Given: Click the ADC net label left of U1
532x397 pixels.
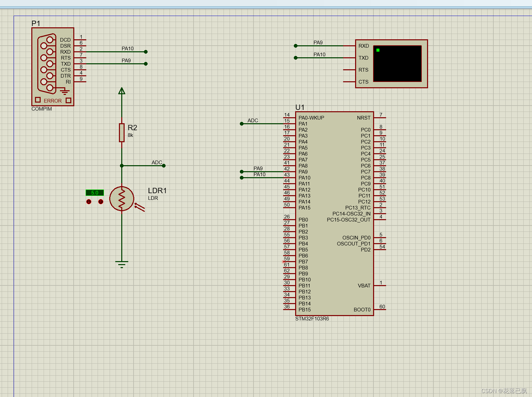Looking at the screenshot, I should coord(253,120).
